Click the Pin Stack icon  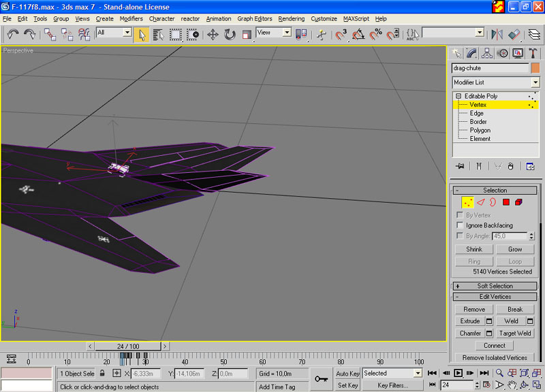click(460, 166)
